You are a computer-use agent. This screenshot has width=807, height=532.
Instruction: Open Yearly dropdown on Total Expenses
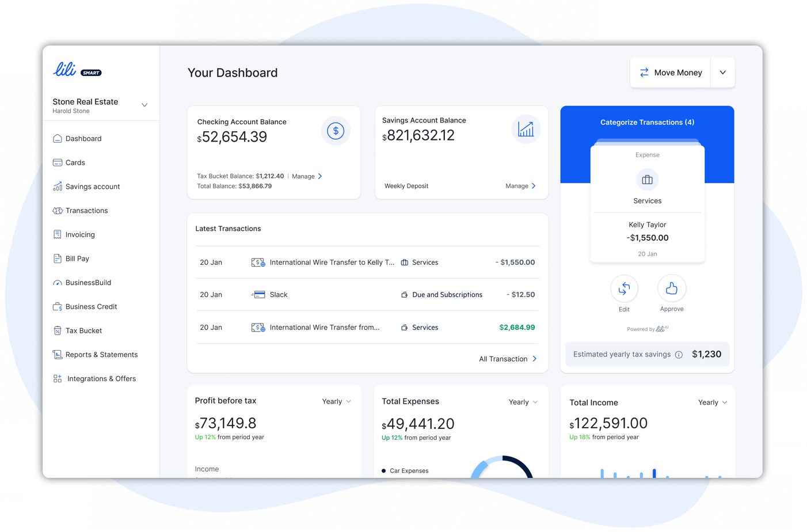click(x=523, y=402)
